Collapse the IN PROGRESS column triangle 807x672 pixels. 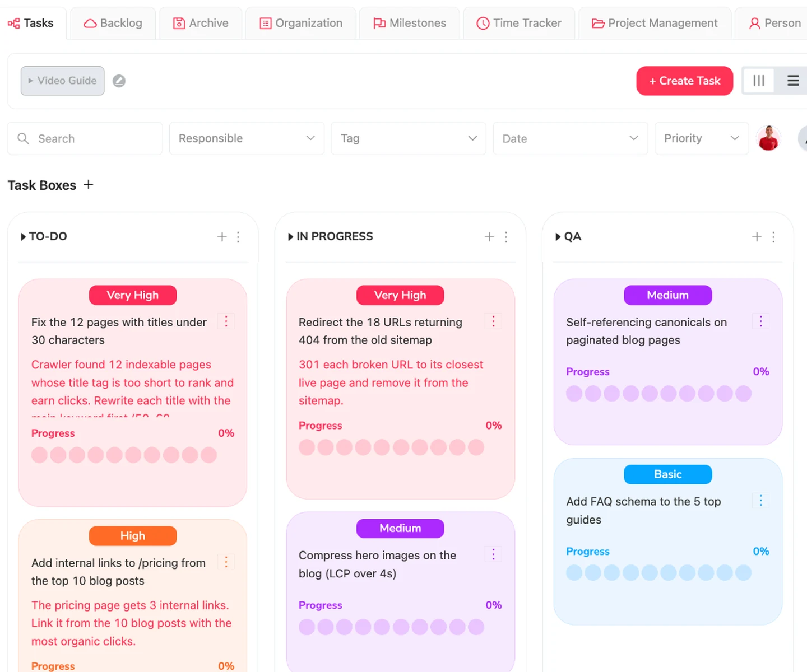(290, 237)
